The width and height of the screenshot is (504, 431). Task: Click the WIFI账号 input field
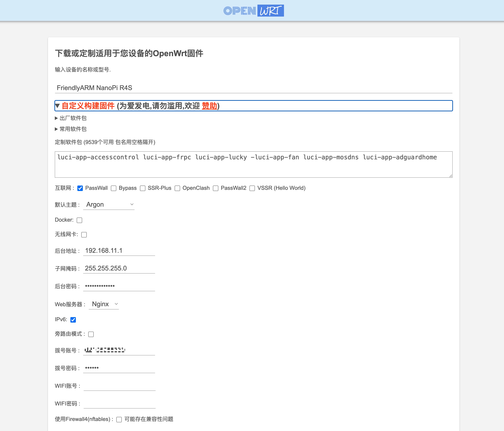119,386
